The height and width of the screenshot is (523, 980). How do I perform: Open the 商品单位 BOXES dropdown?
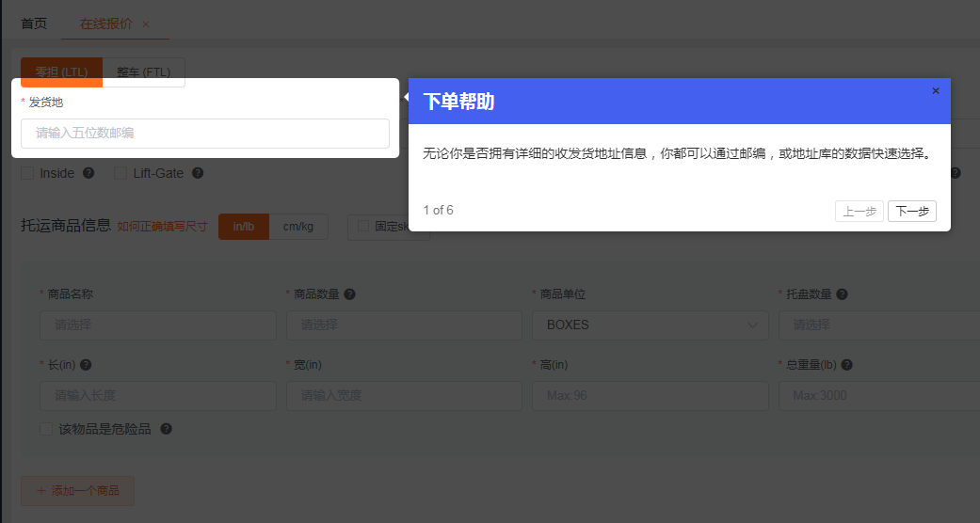coord(650,325)
